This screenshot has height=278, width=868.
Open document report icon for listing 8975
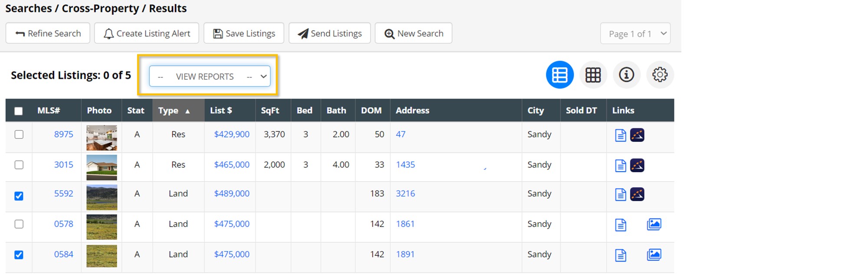620,135
